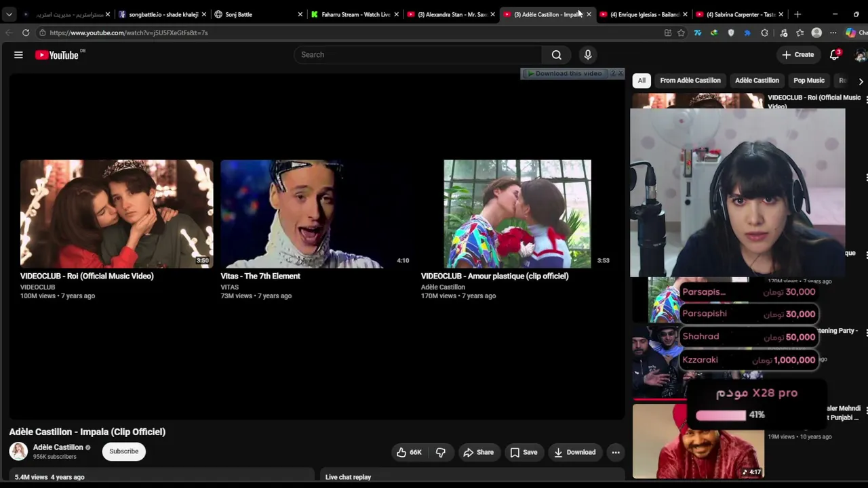Switch to the Alexandra Stan tab
The width and height of the screenshot is (868, 488).
pyautogui.click(x=451, y=14)
